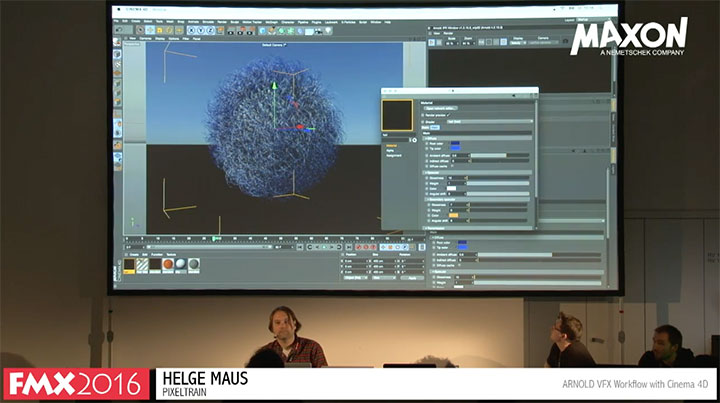
Task: Toggle Rotation keyframe recording icon
Action: 398,247
